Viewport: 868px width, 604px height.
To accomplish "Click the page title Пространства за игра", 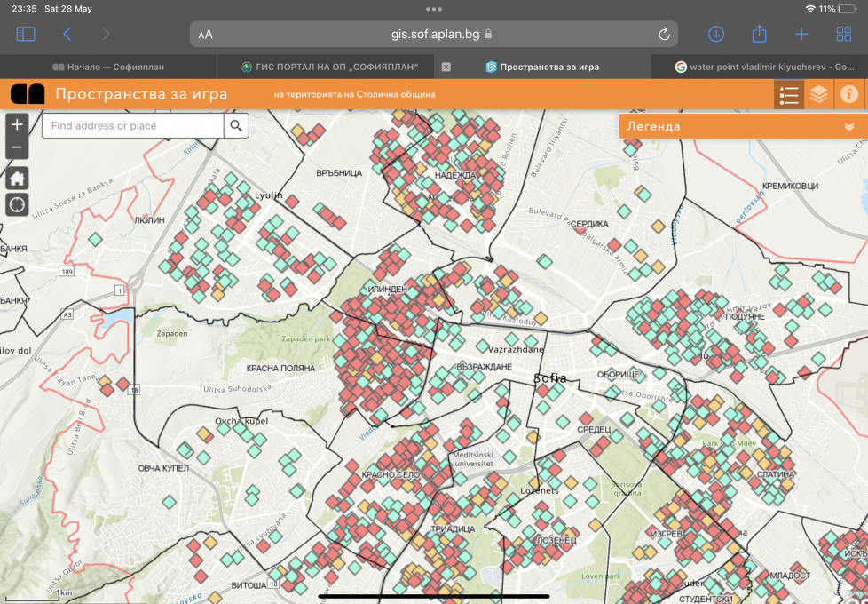I will point(141,94).
